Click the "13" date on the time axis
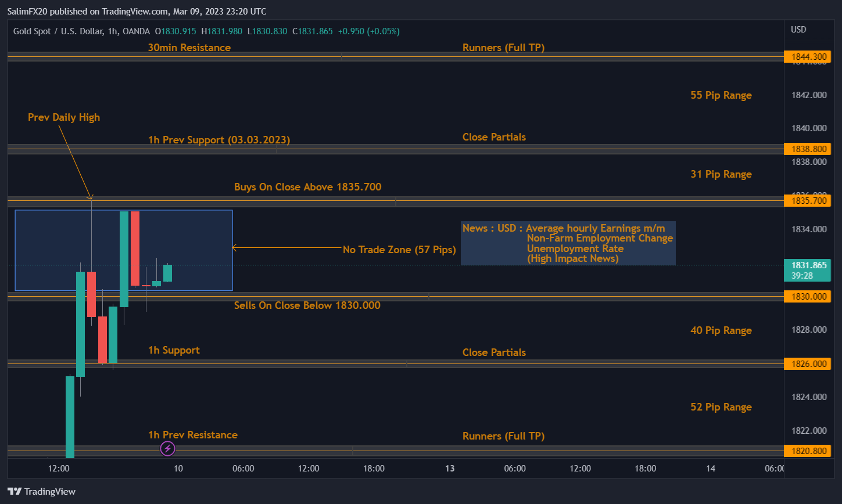Viewport: 842px width, 504px height. tap(449, 469)
